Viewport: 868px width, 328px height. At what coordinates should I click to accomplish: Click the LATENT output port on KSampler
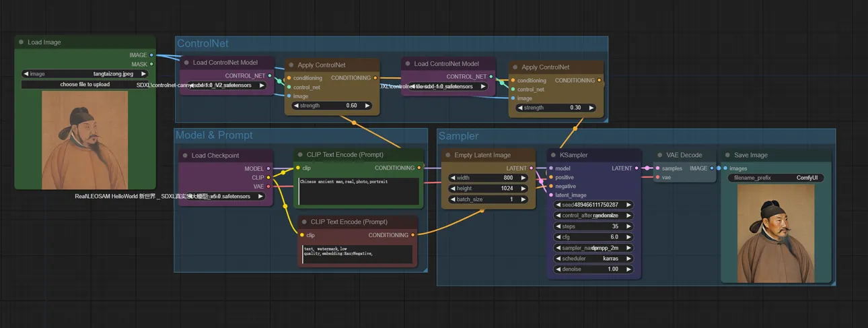coord(637,168)
